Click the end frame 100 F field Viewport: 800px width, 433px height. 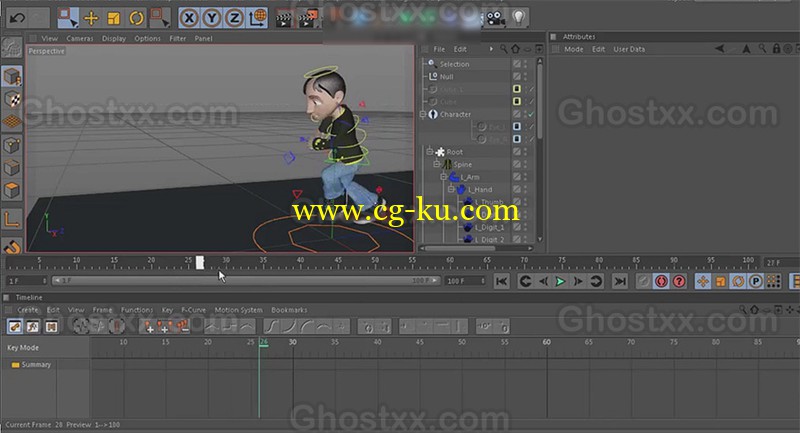point(465,281)
